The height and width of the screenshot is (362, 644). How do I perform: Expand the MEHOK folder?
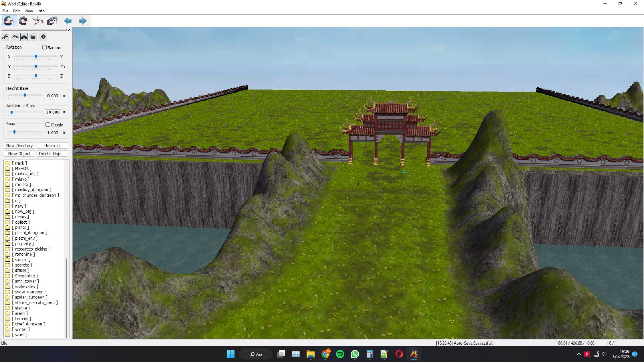point(18,169)
